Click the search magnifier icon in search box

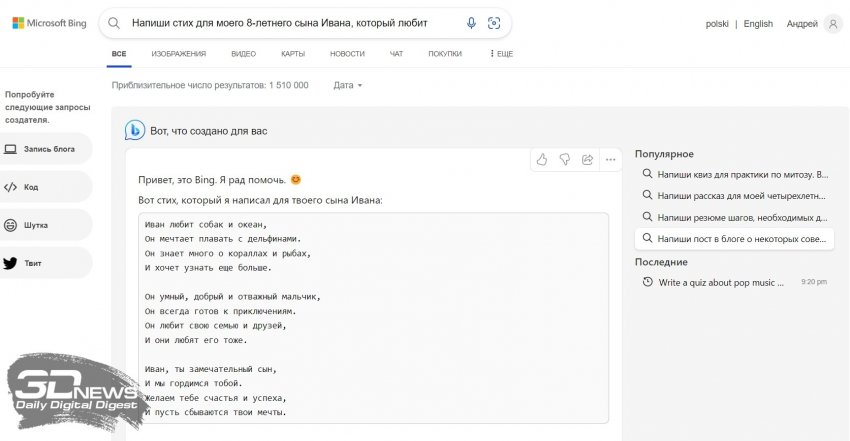point(115,23)
